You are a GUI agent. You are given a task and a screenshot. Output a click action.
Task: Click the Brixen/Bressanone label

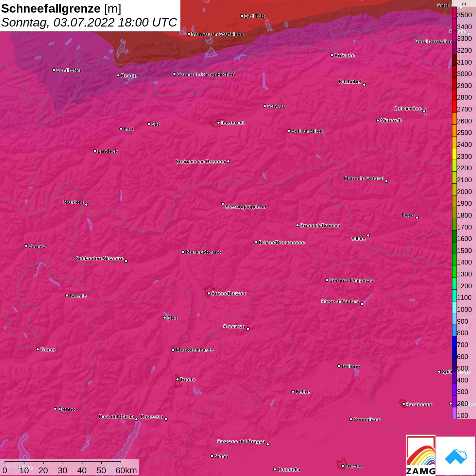[x=282, y=242]
